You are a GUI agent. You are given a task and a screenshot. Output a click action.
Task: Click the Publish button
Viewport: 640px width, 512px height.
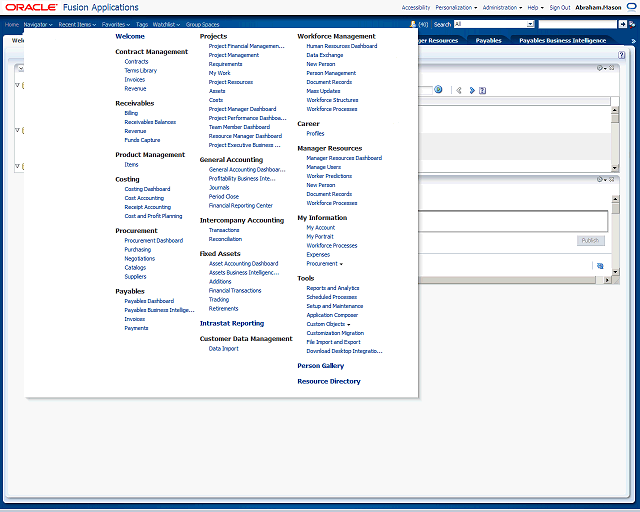591,240
